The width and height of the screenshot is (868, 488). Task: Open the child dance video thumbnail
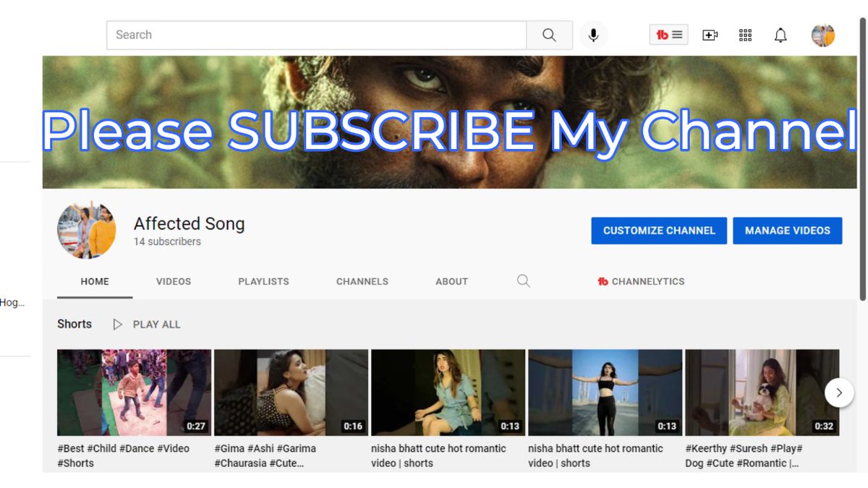tap(135, 393)
